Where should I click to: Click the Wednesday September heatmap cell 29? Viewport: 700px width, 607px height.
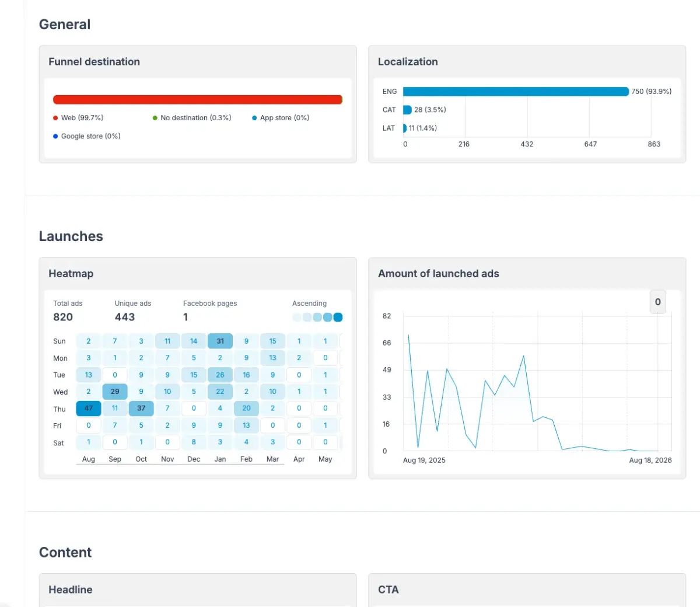[x=115, y=392]
